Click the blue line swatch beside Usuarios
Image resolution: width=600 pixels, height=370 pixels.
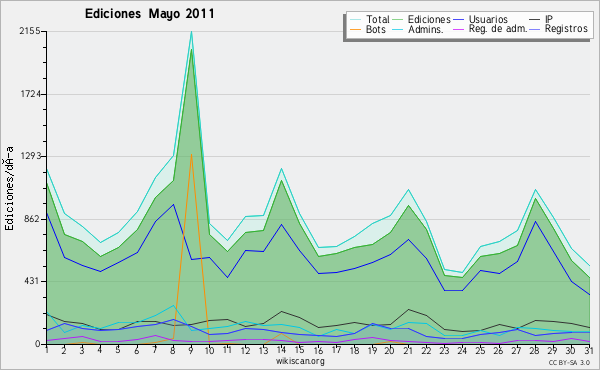458,20
